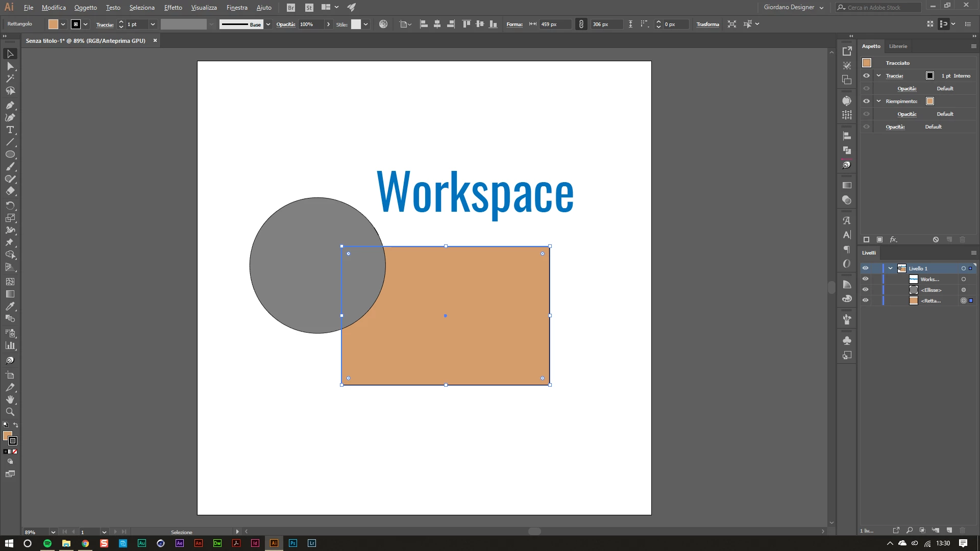Screen dimensions: 980x551
Task: Toggle visibility of Workspace text layer
Action: pyautogui.click(x=865, y=279)
